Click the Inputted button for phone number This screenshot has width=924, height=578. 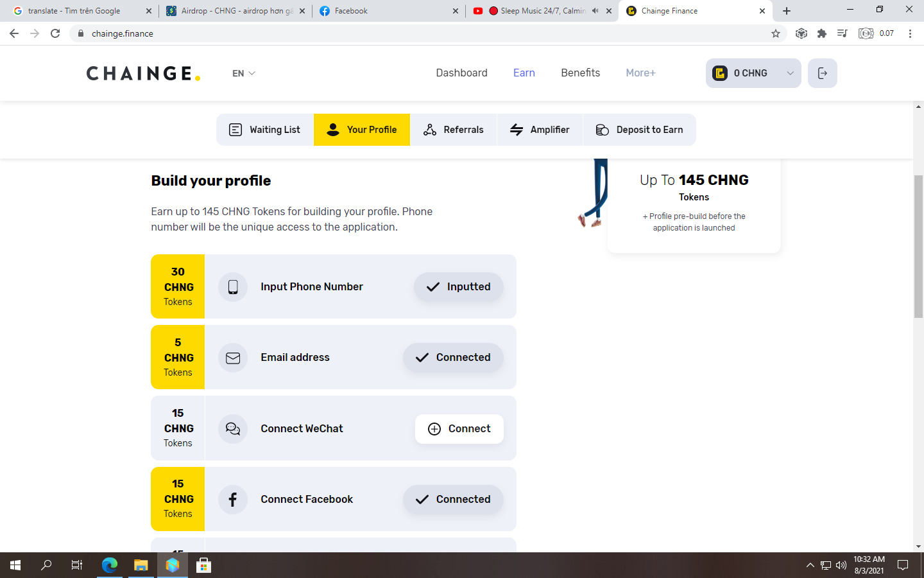459,287
